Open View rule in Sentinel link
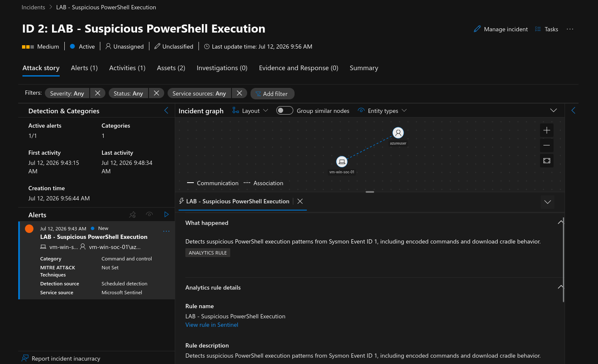The height and width of the screenshot is (364, 598). click(212, 325)
